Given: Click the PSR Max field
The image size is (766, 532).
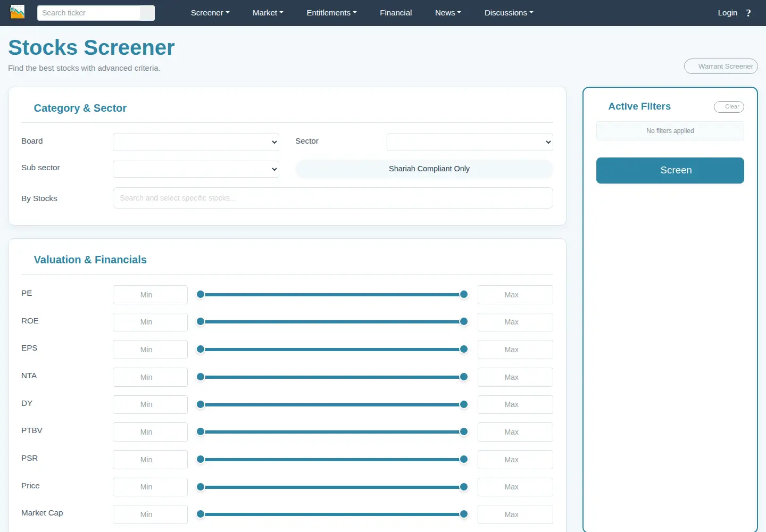Looking at the screenshot, I should [x=515, y=460].
